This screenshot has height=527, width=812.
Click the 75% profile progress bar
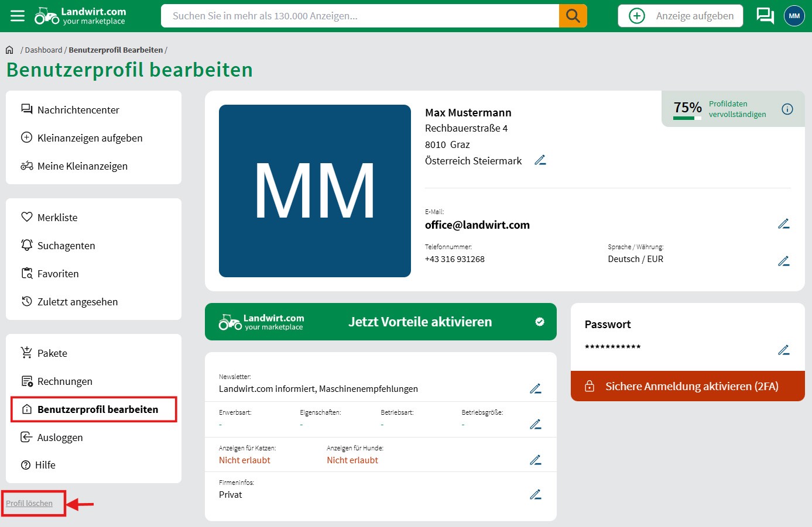(x=687, y=118)
